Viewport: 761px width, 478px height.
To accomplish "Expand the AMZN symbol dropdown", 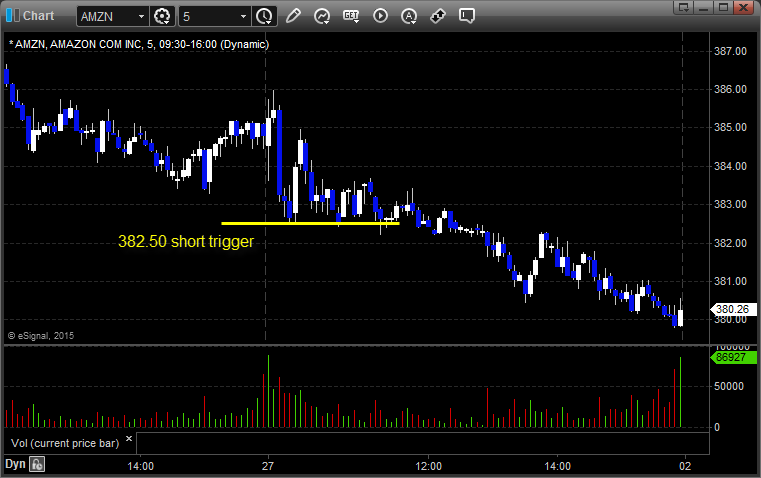I will click(x=141, y=16).
